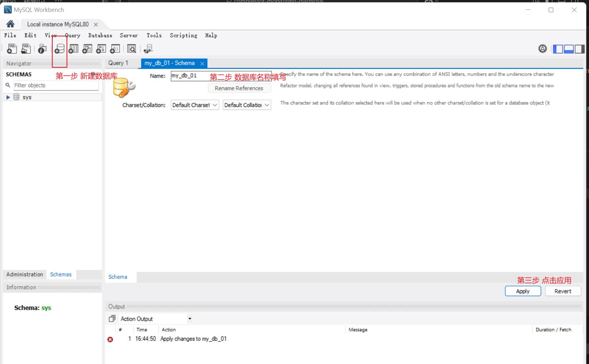Click 'Apply changes to my_db_01' output entry

(193, 339)
